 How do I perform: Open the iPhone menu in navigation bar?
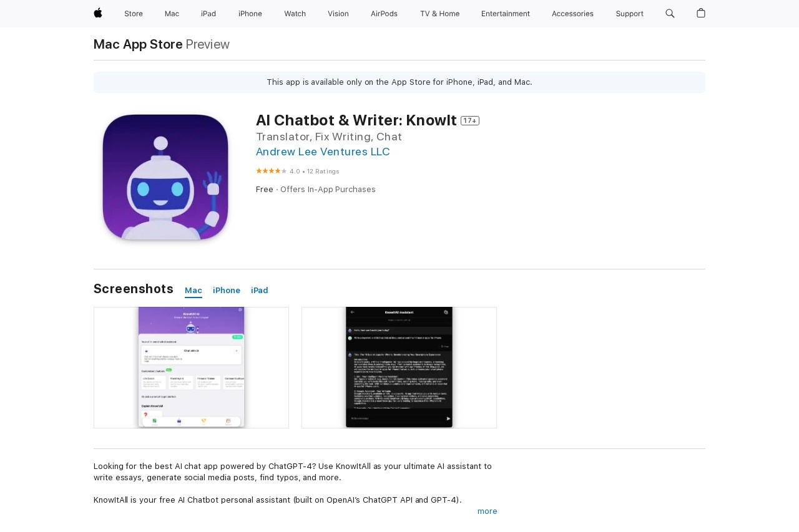[x=250, y=14]
